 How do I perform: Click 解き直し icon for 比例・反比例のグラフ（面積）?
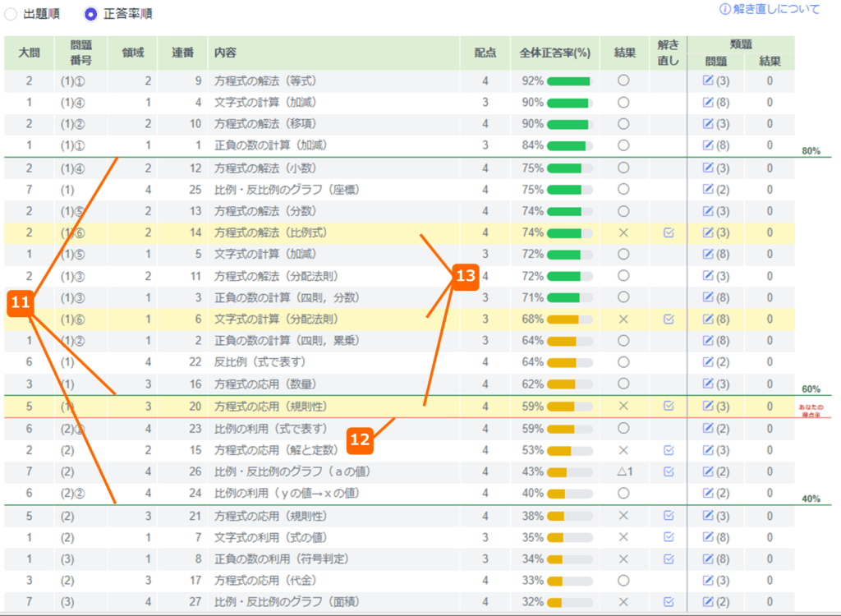[669, 602]
